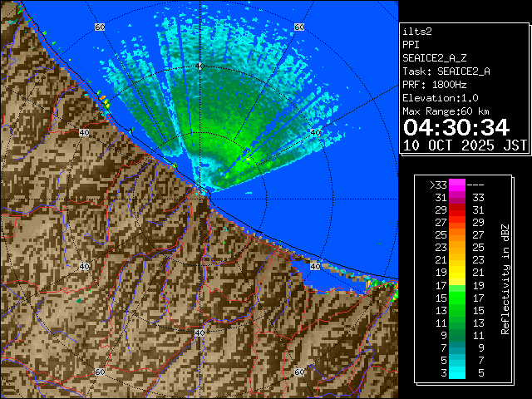Click the 'Max Range:60 km' text

click(446, 111)
